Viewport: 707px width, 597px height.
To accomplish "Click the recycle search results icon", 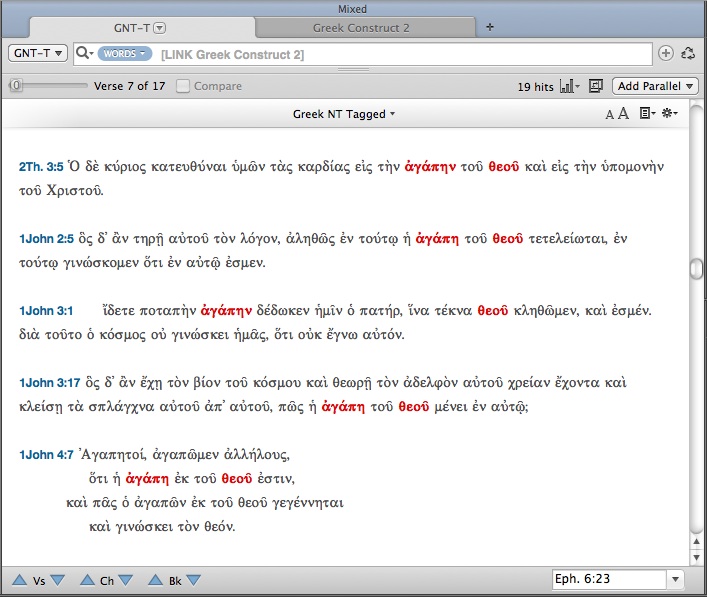I will [687, 53].
